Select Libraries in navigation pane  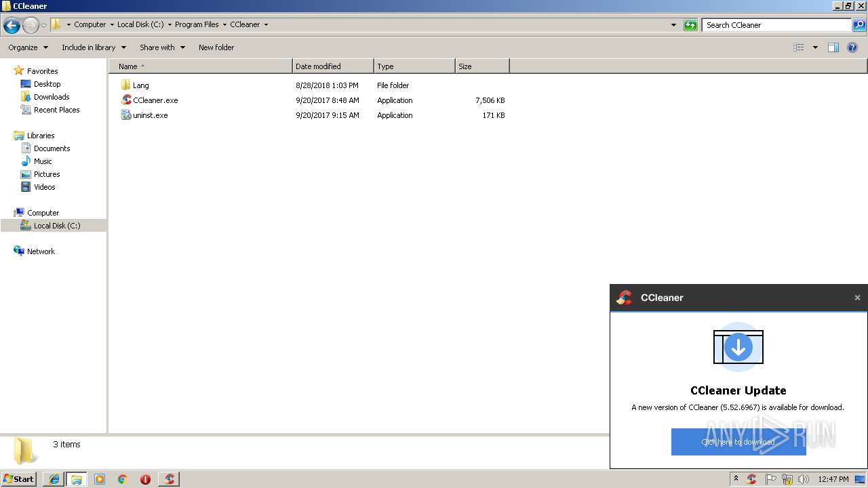[41, 136]
